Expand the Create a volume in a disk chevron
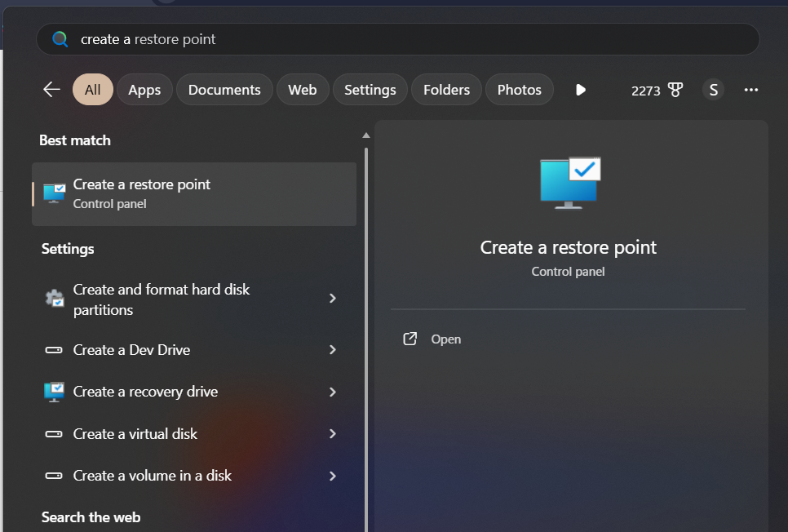The image size is (788, 532). (x=332, y=476)
